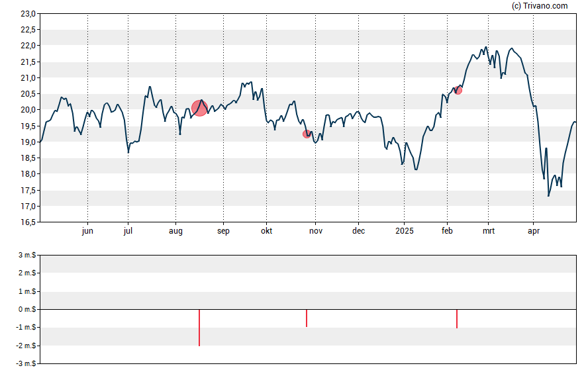The height and width of the screenshot is (374, 588).
Task: Click the red volume bar in February
Action: 457,319
